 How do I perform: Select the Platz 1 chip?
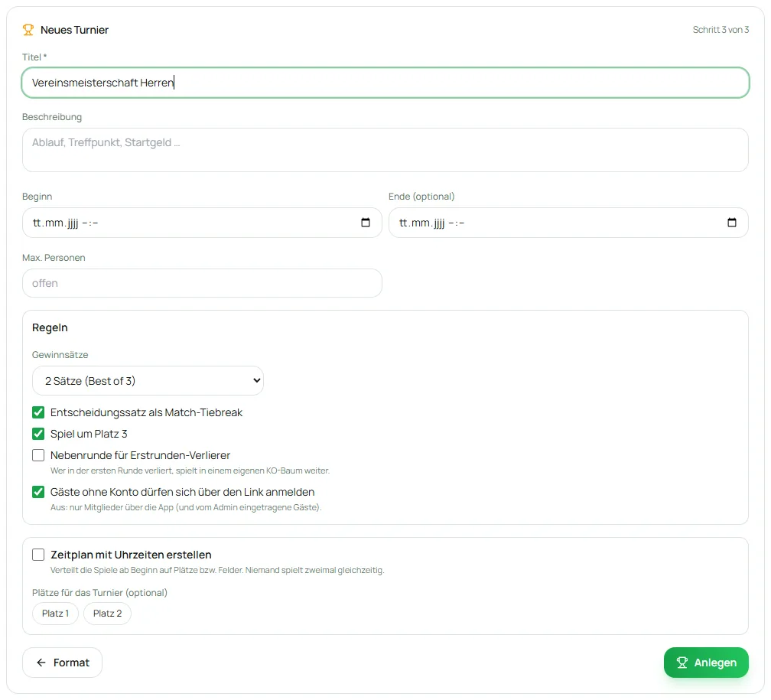click(55, 614)
